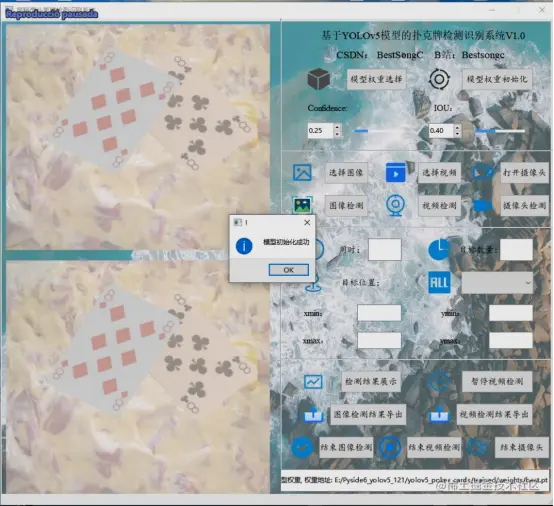Image resolution: width=554 pixels, height=506 pixels.
Task: Close the model initialized message dialog
Action: (307, 222)
